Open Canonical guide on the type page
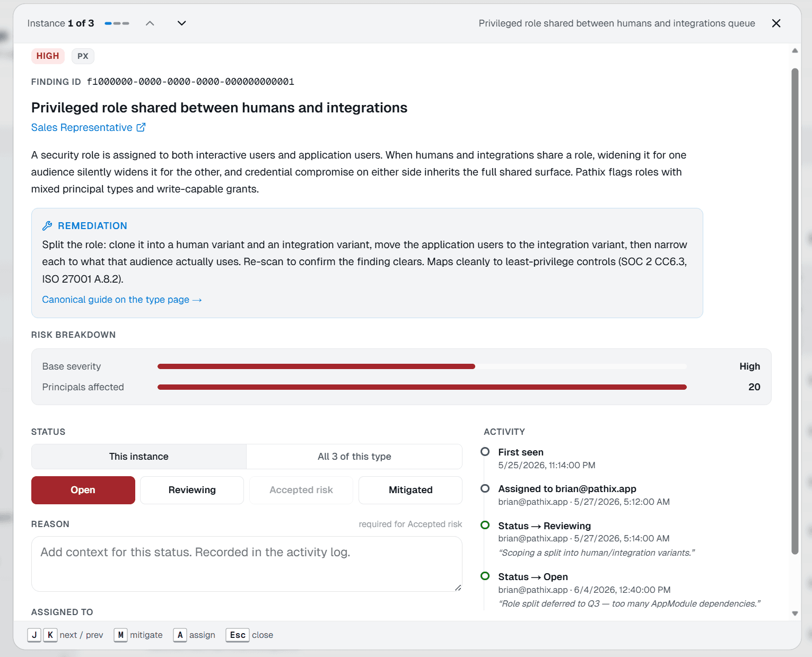 [122, 300]
